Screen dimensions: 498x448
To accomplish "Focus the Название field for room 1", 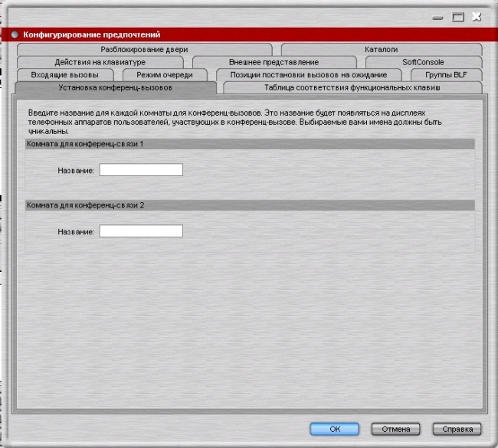I will (x=141, y=170).
